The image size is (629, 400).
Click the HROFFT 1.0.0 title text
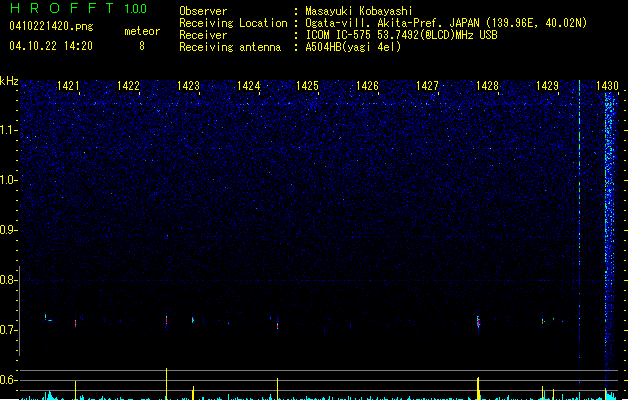[78, 8]
